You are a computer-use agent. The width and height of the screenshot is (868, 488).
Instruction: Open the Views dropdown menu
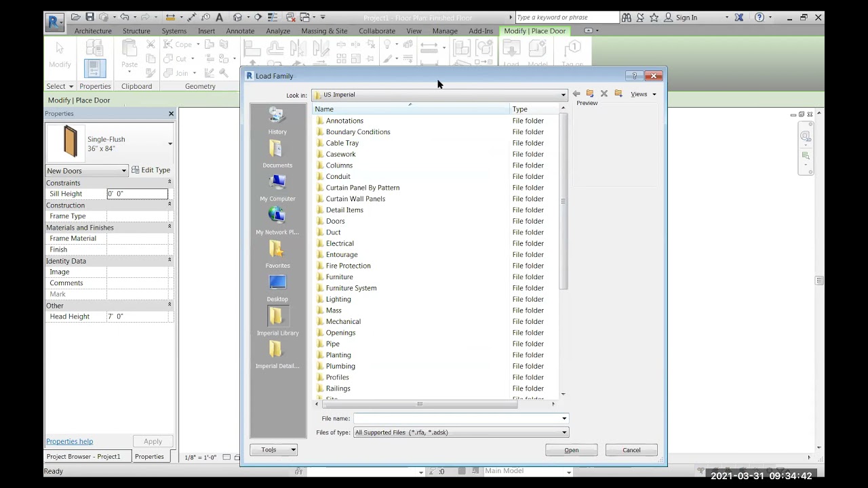[x=643, y=94]
